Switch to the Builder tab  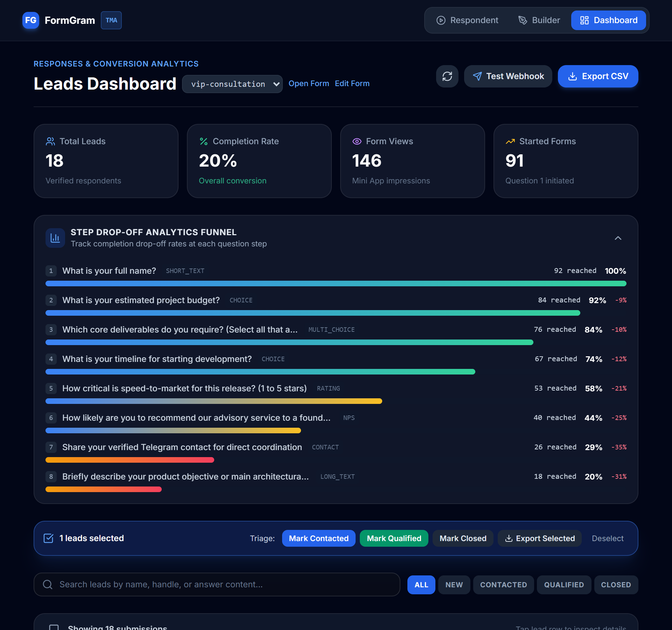(539, 20)
